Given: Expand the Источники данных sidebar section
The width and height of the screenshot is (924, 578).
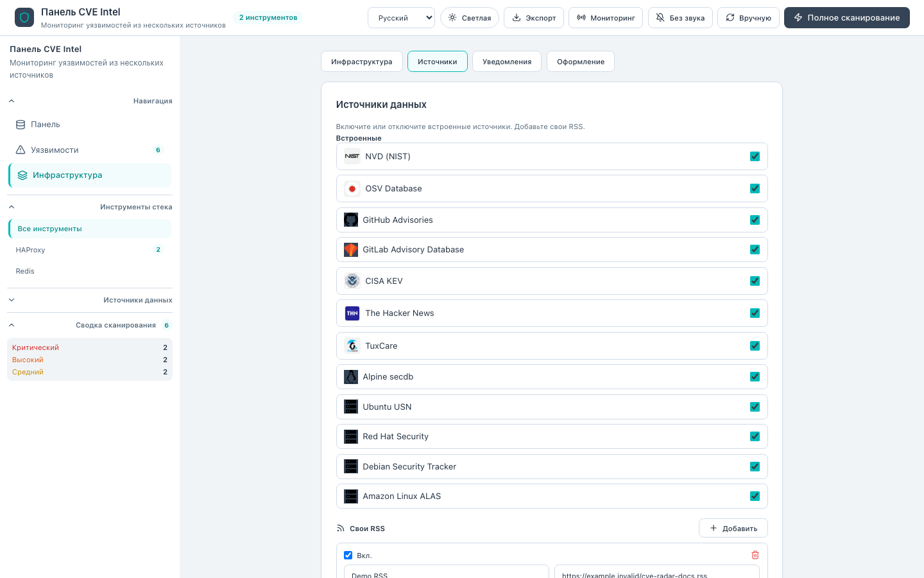Looking at the screenshot, I should click(90, 300).
